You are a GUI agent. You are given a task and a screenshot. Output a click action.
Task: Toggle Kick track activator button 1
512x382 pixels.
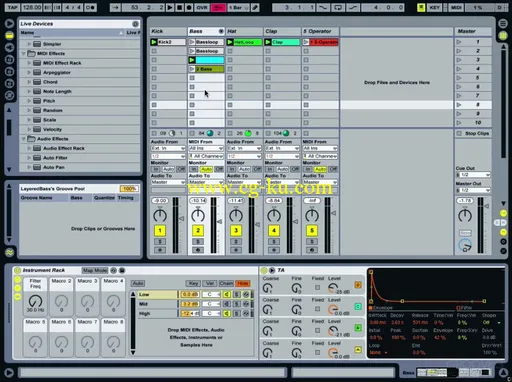pyautogui.click(x=160, y=230)
